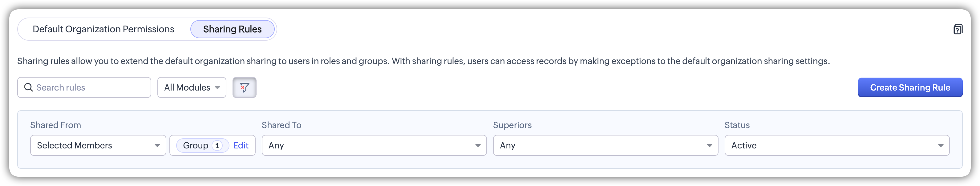Click the arrow on the Shared To field
The image size is (980, 186).
[x=478, y=146]
